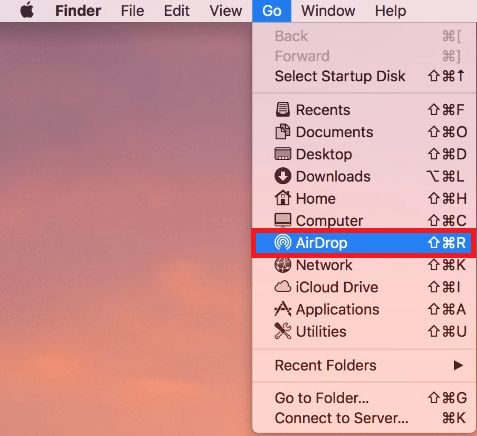This screenshot has width=477, height=436.
Task: Click the Home house icon
Action: coord(283,198)
